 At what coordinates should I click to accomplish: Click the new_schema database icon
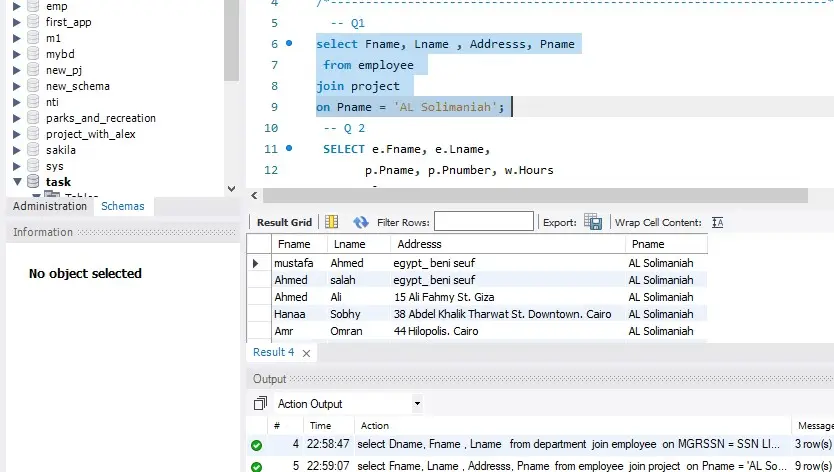coord(33,86)
